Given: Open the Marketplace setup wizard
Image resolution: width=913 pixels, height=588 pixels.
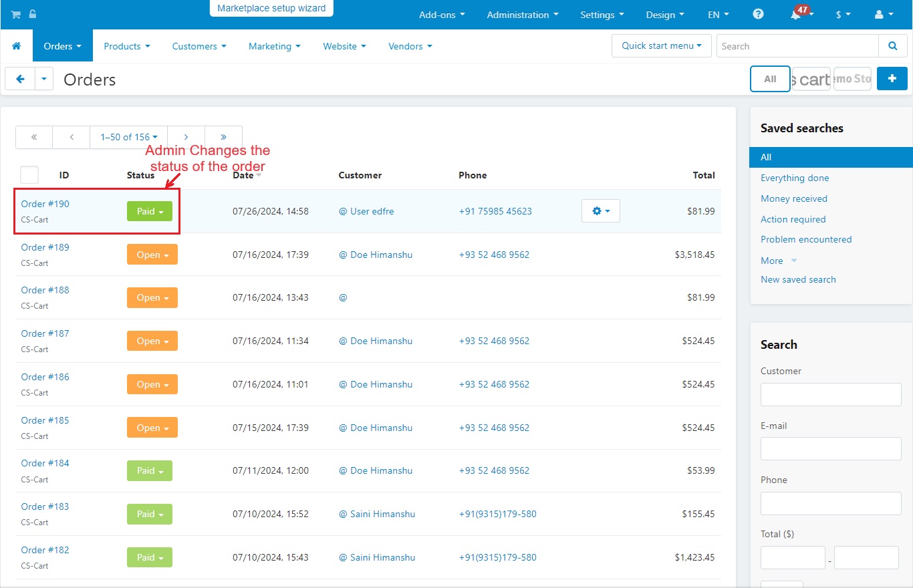Looking at the screenshot, I should click(271, 9).
